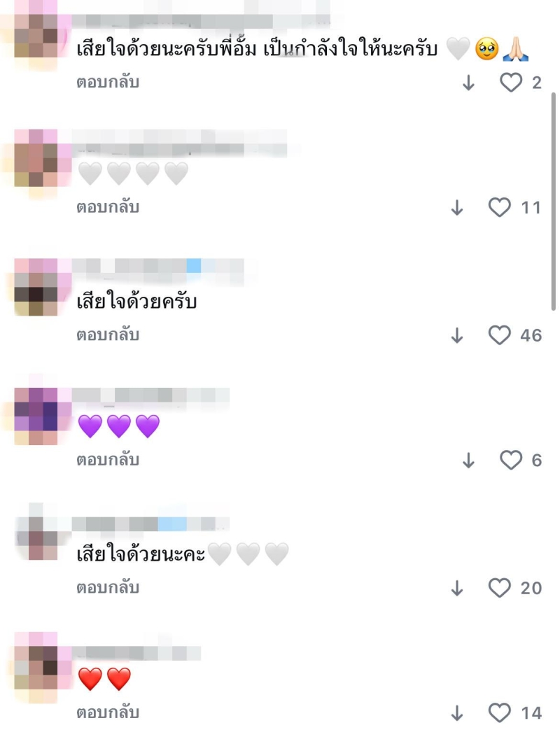Downvote the red hearts comment
560x730 pixels.
pyautogui.click(x=457, y=713)
